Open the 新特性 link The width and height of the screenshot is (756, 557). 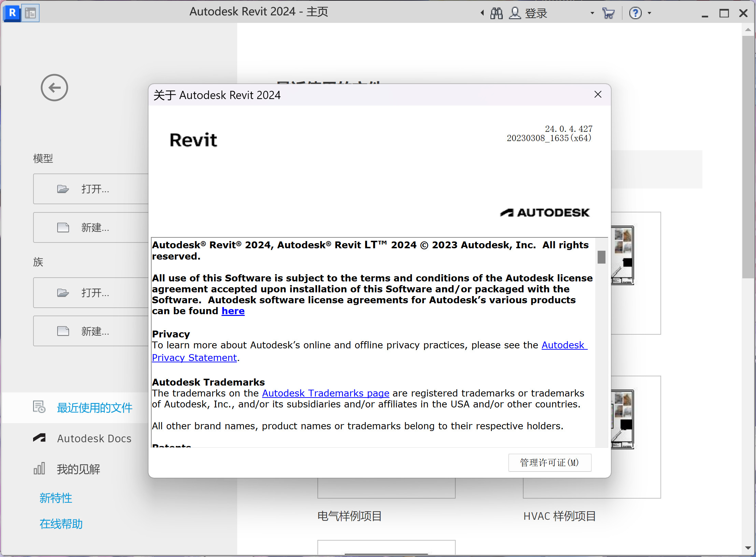[x=56, y=498]
